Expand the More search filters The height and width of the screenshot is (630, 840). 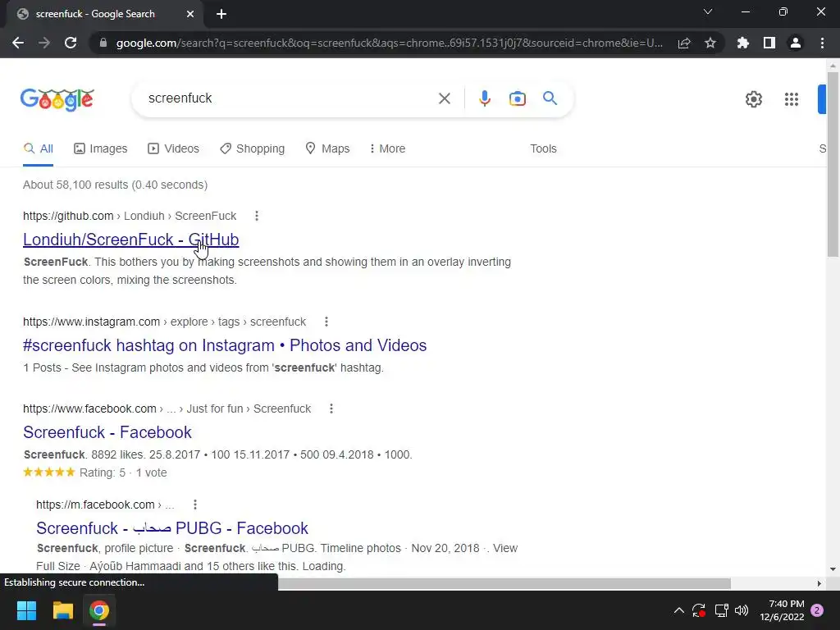(387, 148)
